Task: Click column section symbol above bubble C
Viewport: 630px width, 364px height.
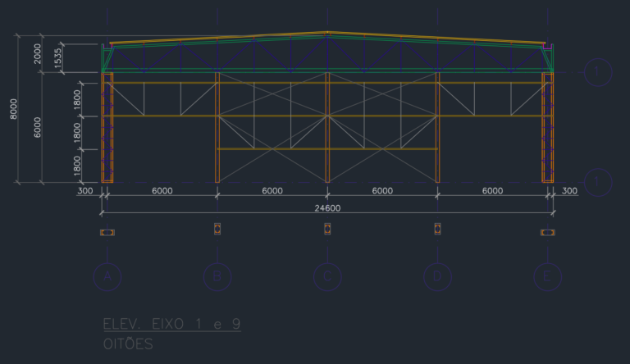Action: click(x=327, y=228)
